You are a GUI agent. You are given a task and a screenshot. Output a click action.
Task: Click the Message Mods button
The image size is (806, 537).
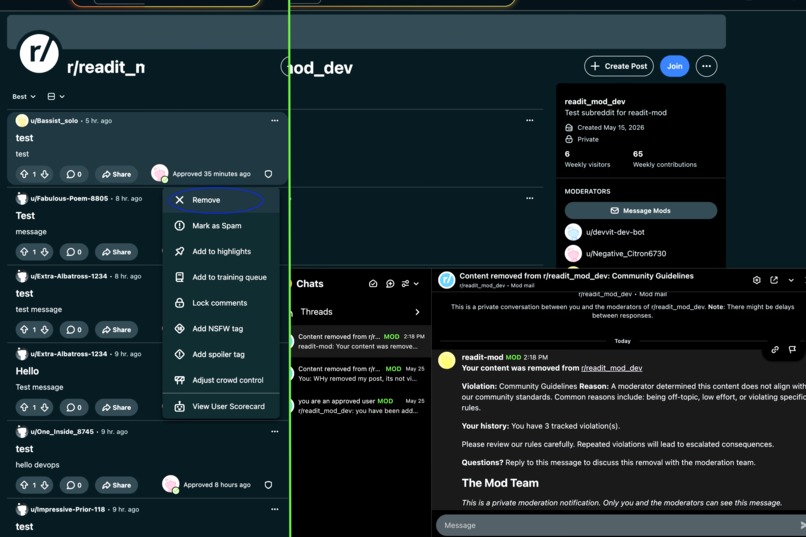(640, 211)
